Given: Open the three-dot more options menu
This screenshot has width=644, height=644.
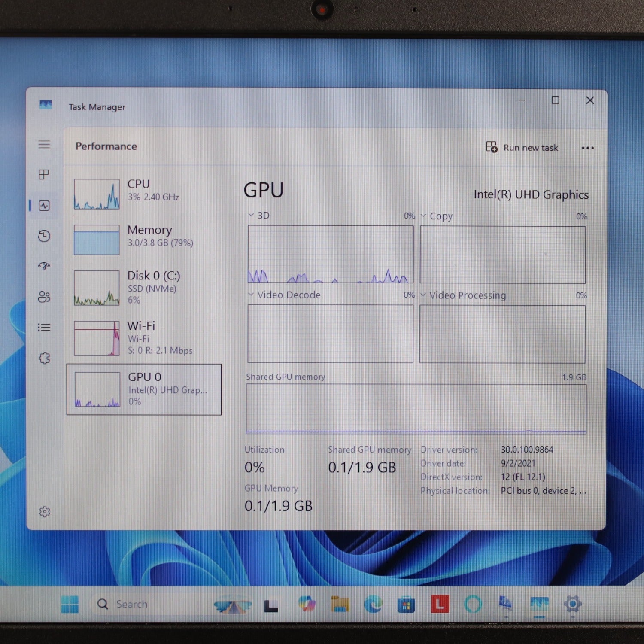Looking at the screenshot, I should coord(587,148).
